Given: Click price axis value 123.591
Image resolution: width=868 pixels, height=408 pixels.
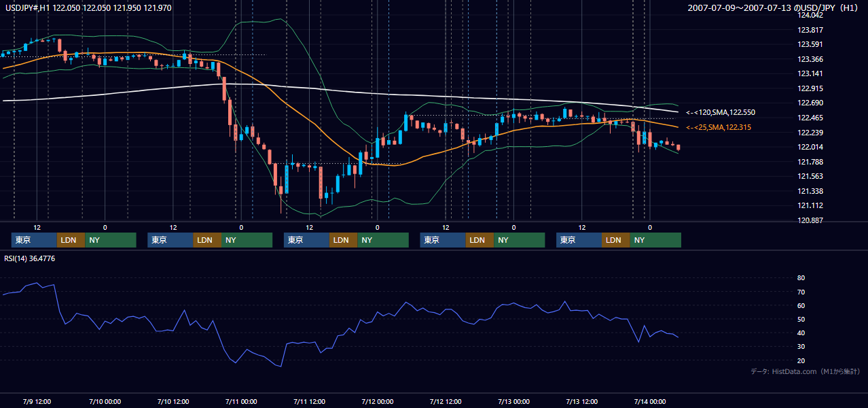Looking at the screenshot, I should pos(810,44).
